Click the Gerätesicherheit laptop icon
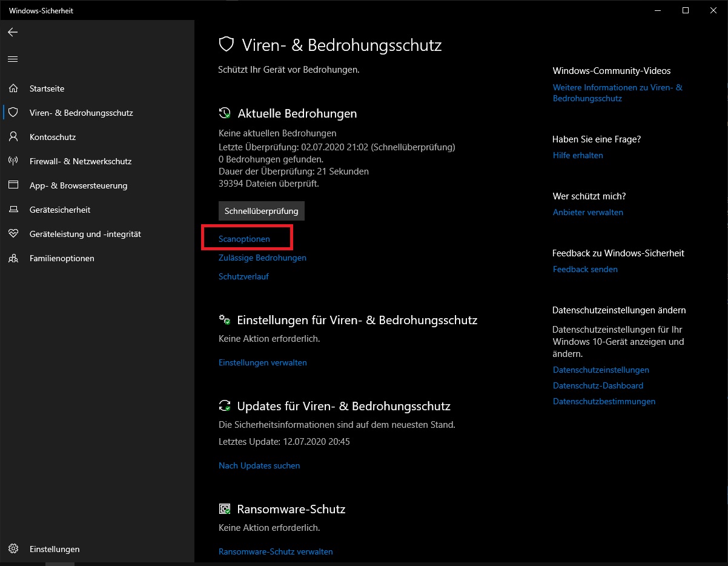728x566 pixels. click(13, 210)
